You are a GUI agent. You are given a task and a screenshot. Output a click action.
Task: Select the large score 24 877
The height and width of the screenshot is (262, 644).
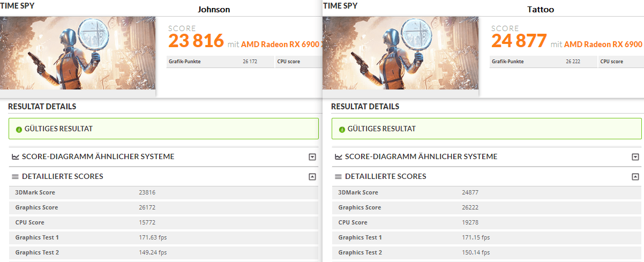click(519, 41)
